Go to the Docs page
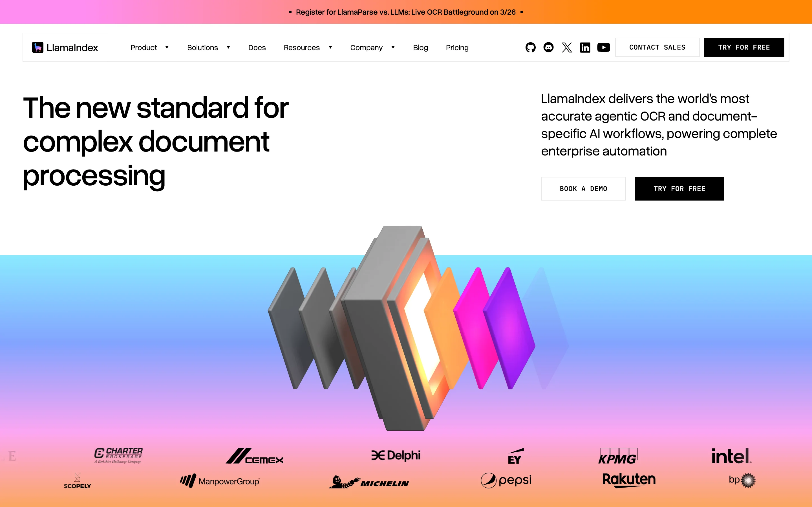The image size is (812, 507). (257, 47)
